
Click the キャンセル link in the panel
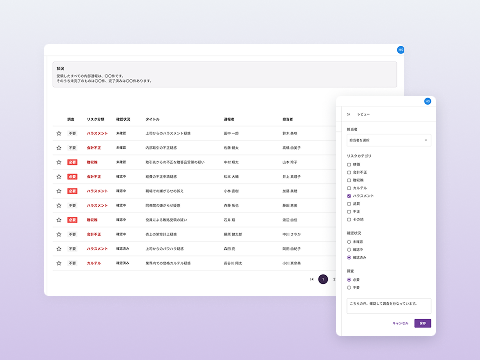(x=400, y=323)
